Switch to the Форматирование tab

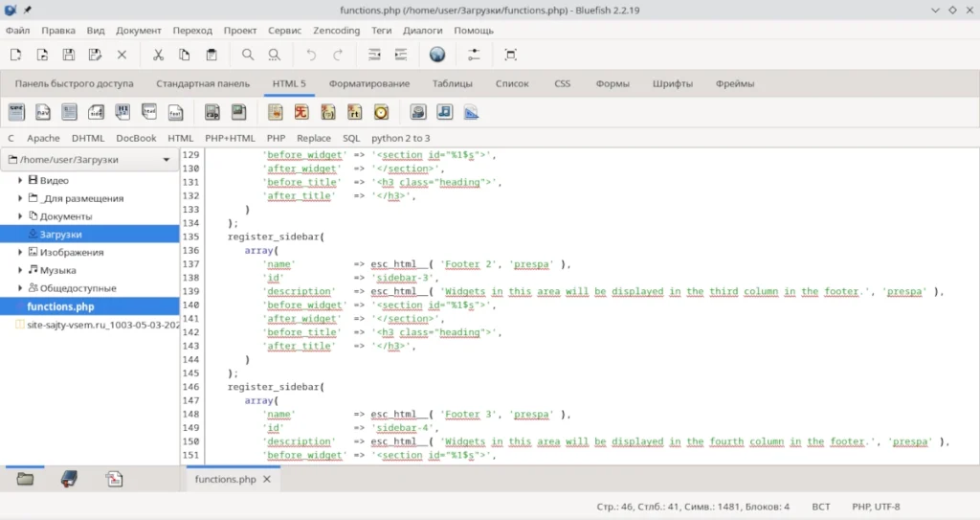(369, 83)
